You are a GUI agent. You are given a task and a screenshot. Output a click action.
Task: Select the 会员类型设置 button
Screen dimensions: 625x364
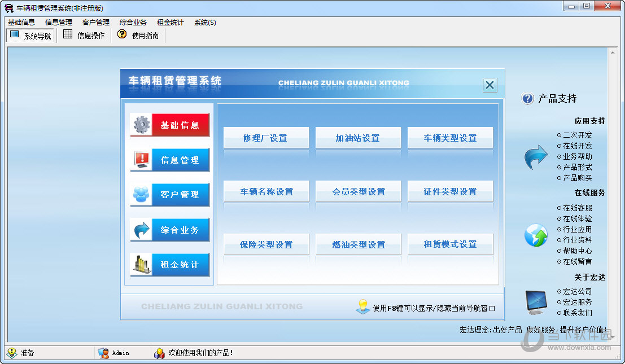358,192
